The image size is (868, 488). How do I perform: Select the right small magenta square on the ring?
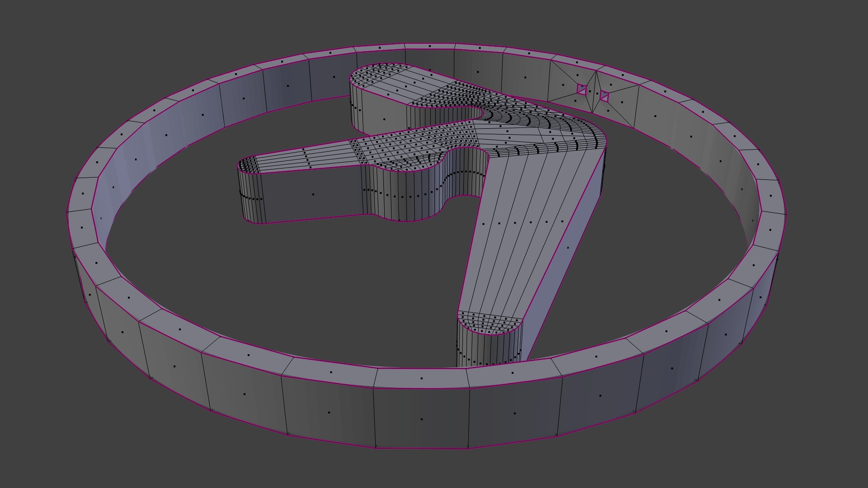click(604, 96)
